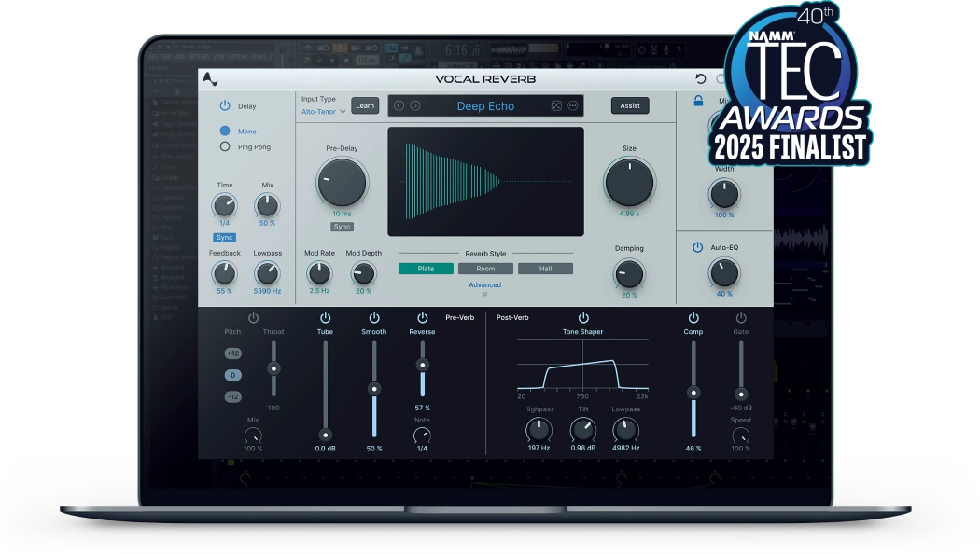This screenshot has height=554, width=980.
Task: Click the Tone Shaper Tilt knob
Action: [582, 430]
